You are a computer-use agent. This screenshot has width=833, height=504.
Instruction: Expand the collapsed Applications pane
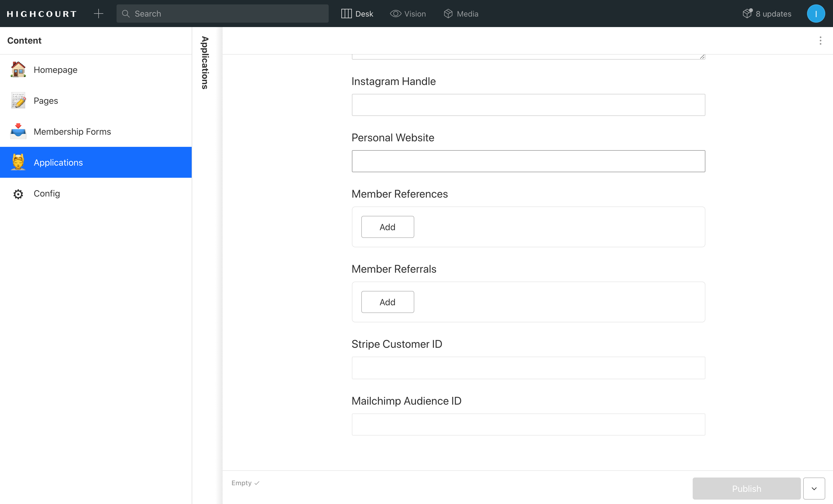(x=205, y=63)
